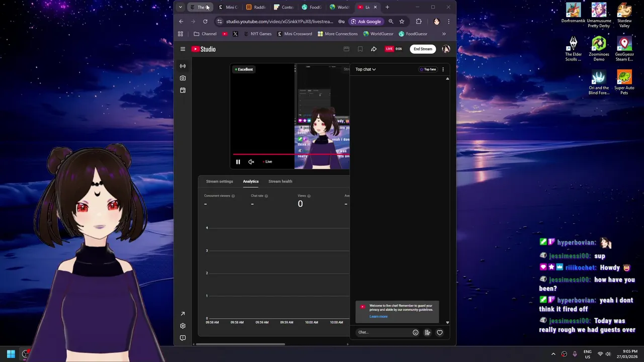Go back using the browser back arrow
This screenshot has width=644, height=362.
[x=181, y=22]
